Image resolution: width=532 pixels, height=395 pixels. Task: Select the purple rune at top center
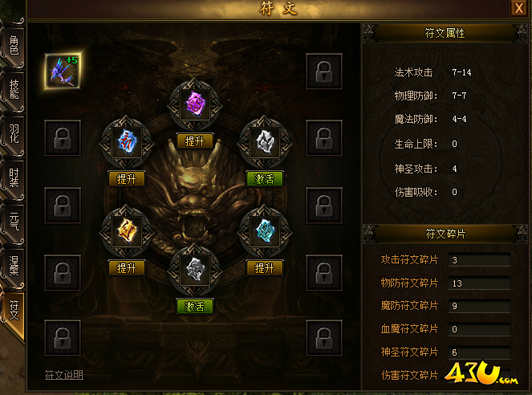tap(195, 104)
